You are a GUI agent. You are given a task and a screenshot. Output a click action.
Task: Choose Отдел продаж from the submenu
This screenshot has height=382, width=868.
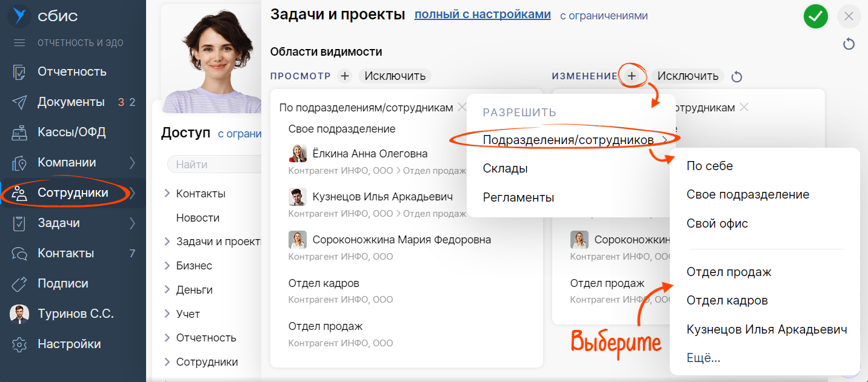[729, 272]
